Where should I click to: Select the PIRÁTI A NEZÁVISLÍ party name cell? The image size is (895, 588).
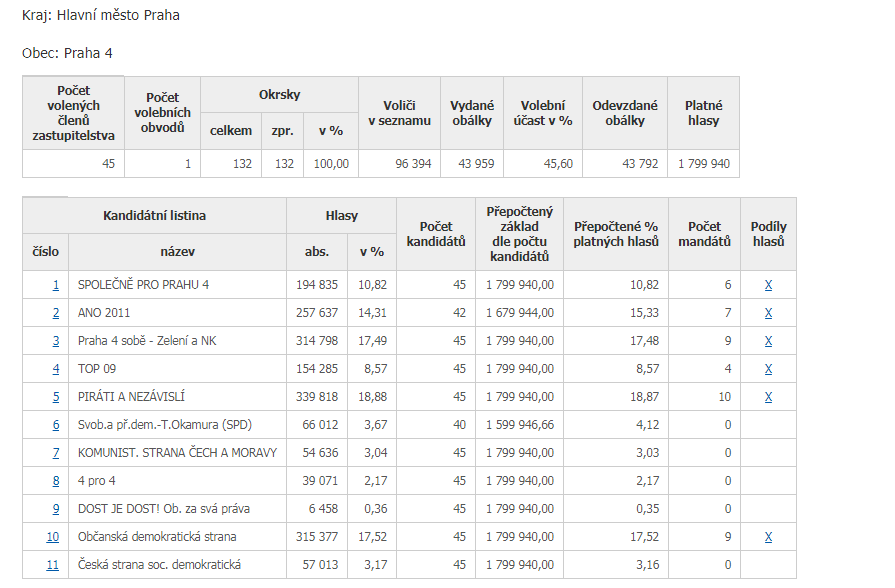pos(178,397)
